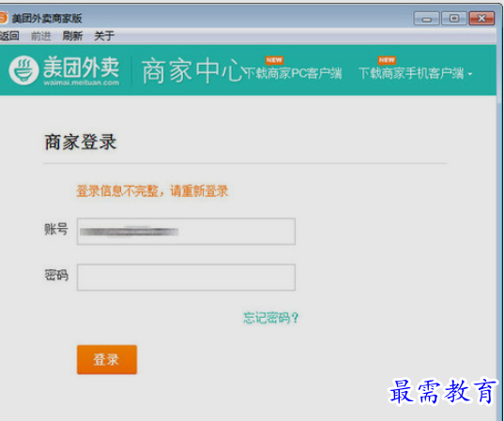Open 下载商家PC客户端 download link
The width and height of the screenshot is (504, 421).
(x=293, y=73)
